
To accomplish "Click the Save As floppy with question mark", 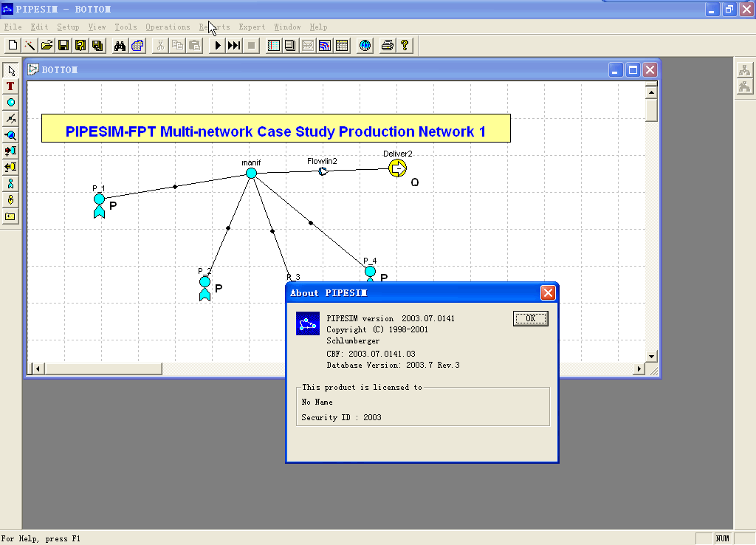I will point(80,46).
